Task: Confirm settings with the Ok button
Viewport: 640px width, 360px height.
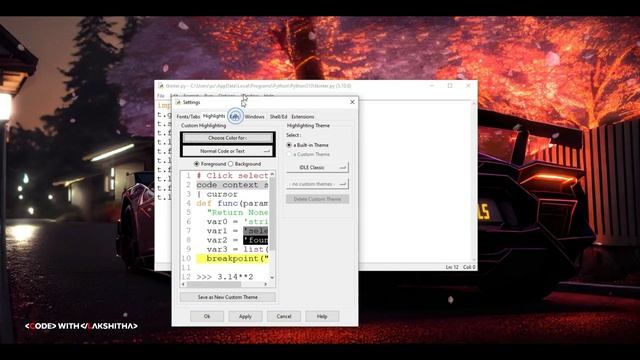Action: [x=207, y=316]
